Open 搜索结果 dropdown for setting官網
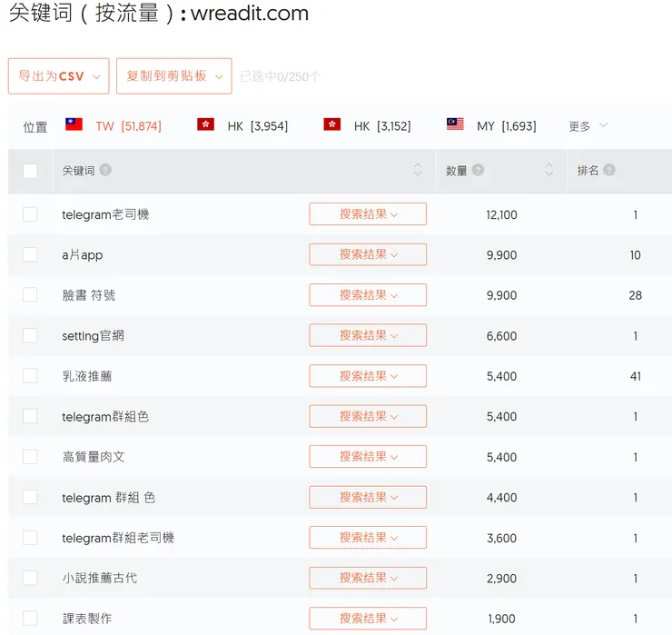 pos(368,335)
